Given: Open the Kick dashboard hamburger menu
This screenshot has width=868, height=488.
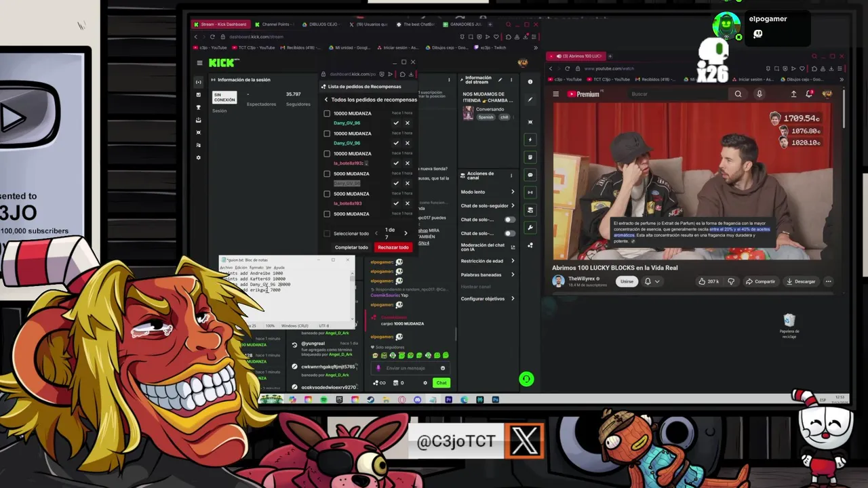Looking at the screenshot, I should pos(199,63).
